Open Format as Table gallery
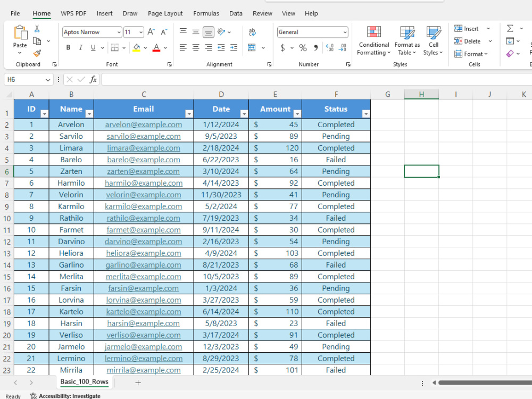532x399 pixels. pyautogui.click(x=407, y=41)
